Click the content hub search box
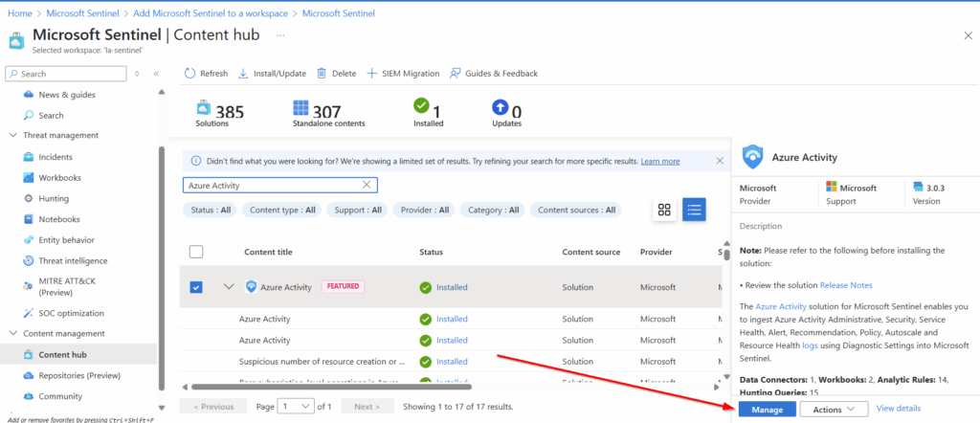 click(x=280, y=185)
